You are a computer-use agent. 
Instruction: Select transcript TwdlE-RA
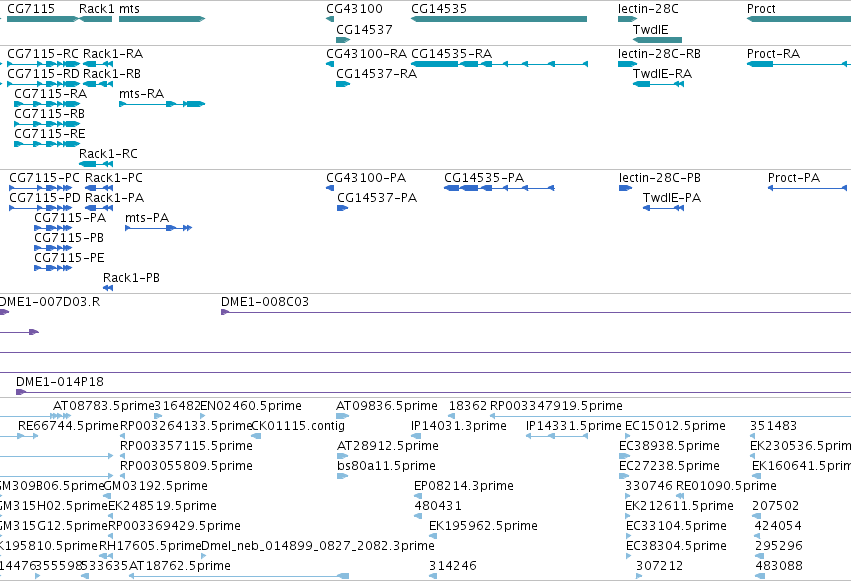(658, 84)
